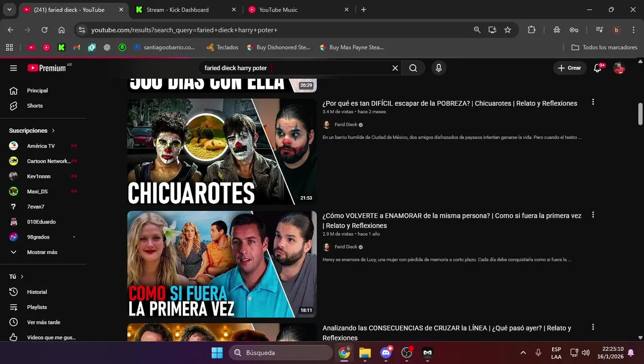Open the VOLVERTE a ENAMORAR video title
Screen dimensions: 644x364
click(x=452, y=220)
